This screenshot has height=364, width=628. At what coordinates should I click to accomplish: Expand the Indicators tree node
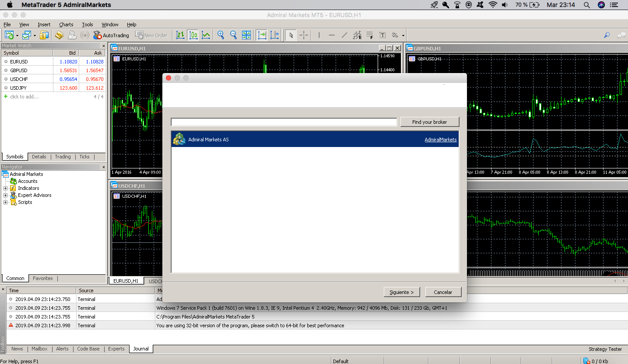[x=5, y=188]
